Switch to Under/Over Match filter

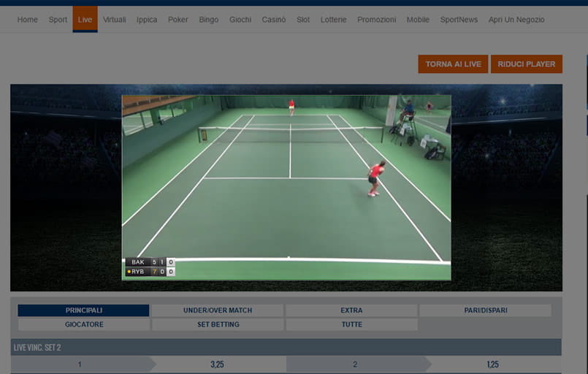pos(217,310)
